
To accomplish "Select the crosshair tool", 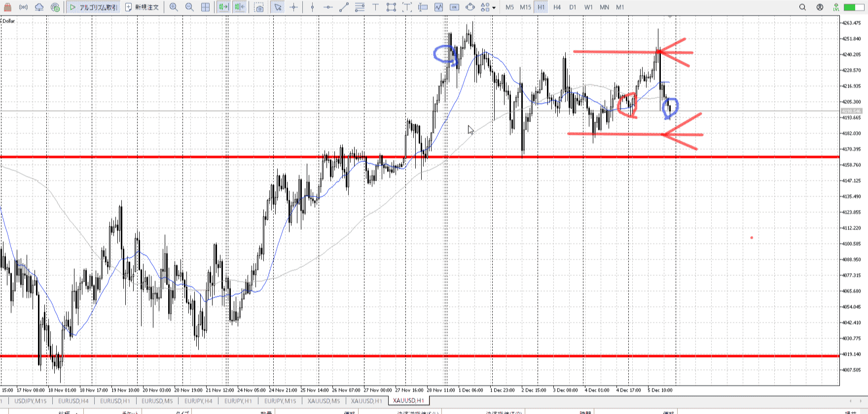I will click(294, 7).
